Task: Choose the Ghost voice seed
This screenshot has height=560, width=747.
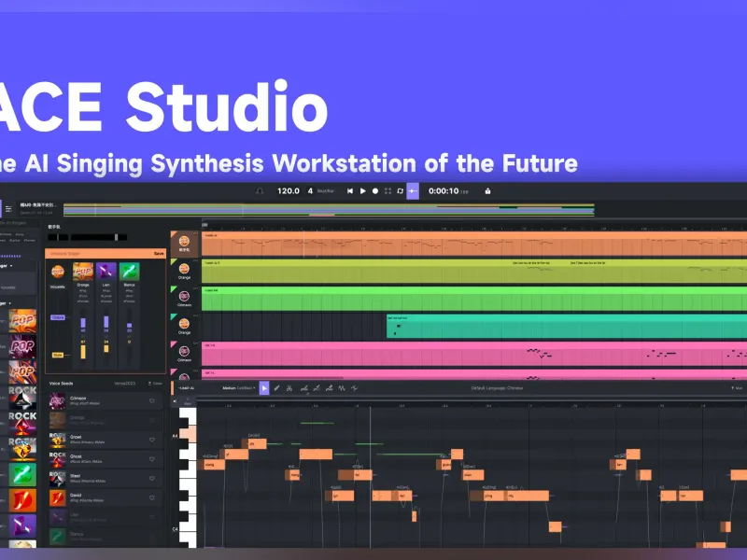Action: (105, 459)
